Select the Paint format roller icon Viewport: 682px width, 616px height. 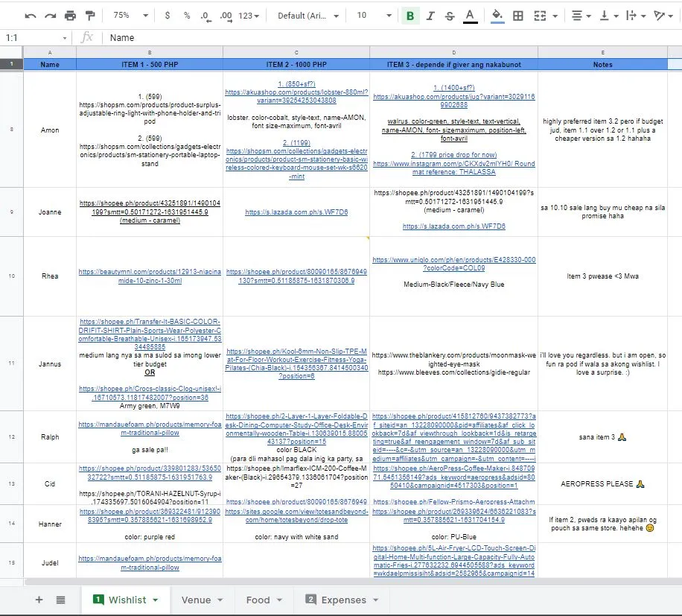pyautogui.click(x=90, y=16)
